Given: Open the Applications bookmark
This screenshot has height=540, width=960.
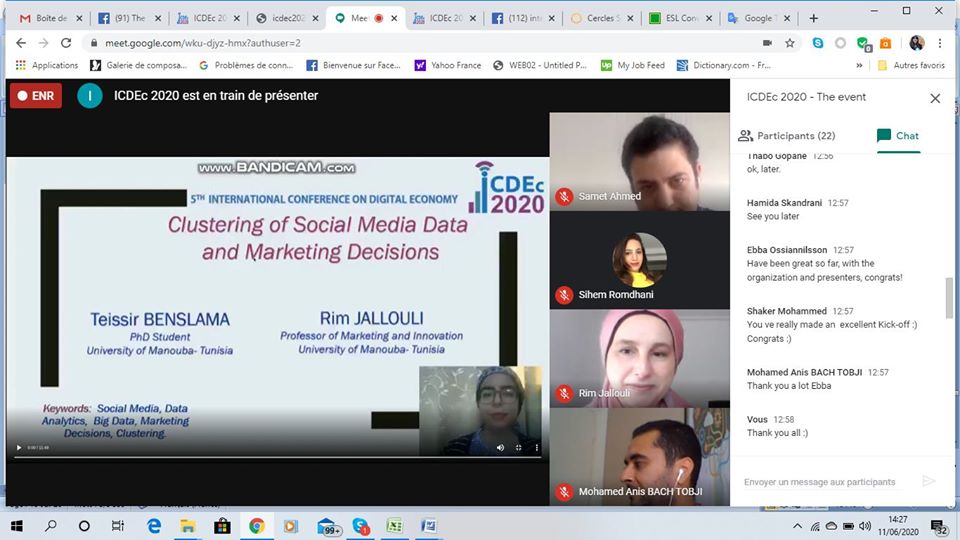Looking at the screenshot, I should 47,65.
